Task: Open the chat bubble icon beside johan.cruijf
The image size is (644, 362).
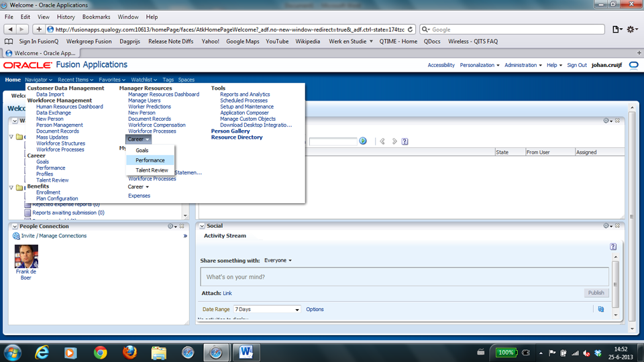Action: [634, 65]
